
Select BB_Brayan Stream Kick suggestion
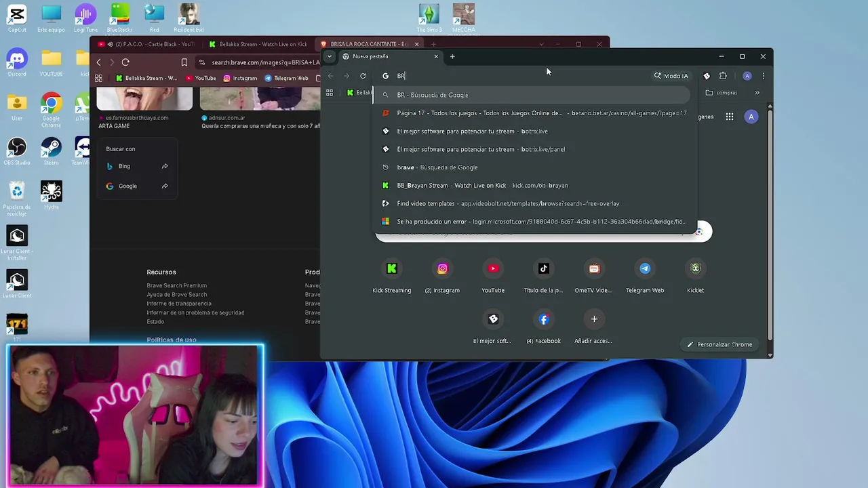coord(535,185)
